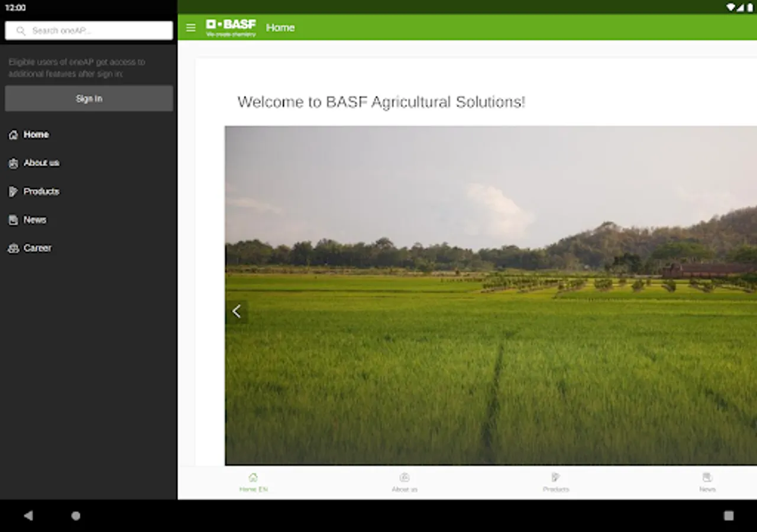Switch to About us bottom tab

pos(405,482)
